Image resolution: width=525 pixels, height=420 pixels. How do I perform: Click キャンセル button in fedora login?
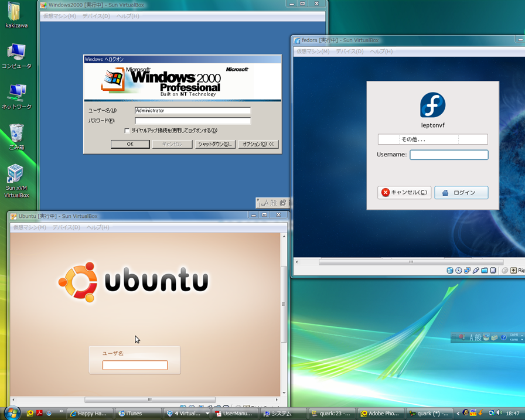tap(404, 193)
